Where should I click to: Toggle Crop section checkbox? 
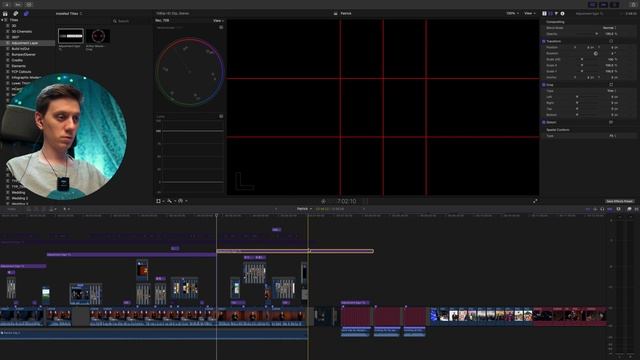point(544,84)
